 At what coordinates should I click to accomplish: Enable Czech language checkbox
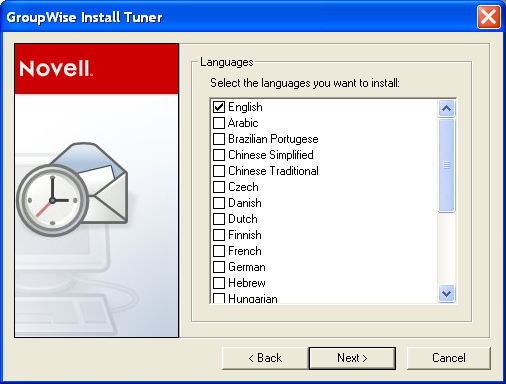[219, 187]
